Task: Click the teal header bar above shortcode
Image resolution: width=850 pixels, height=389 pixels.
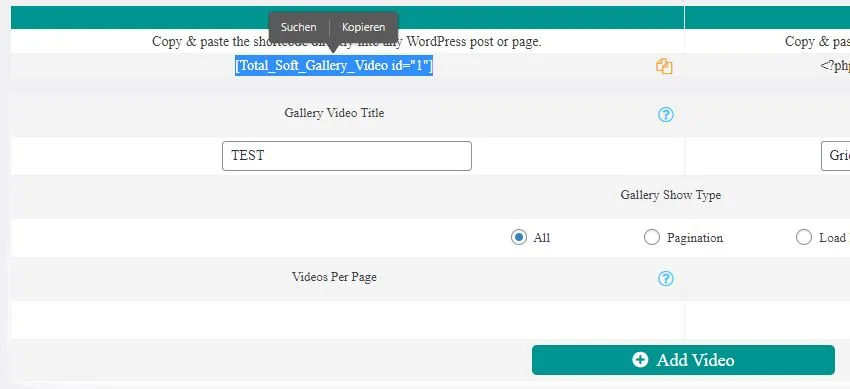Action: click(x=347, y=17)
